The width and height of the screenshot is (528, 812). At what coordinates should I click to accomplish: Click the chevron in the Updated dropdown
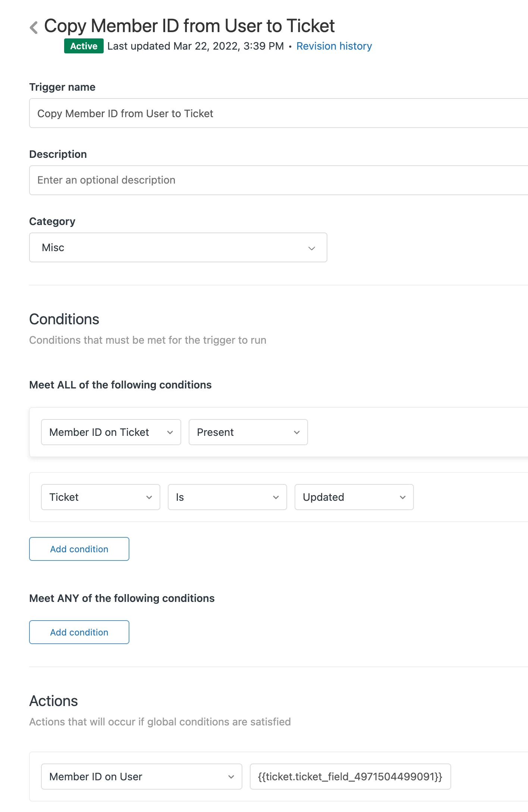[x=403, y=497]
